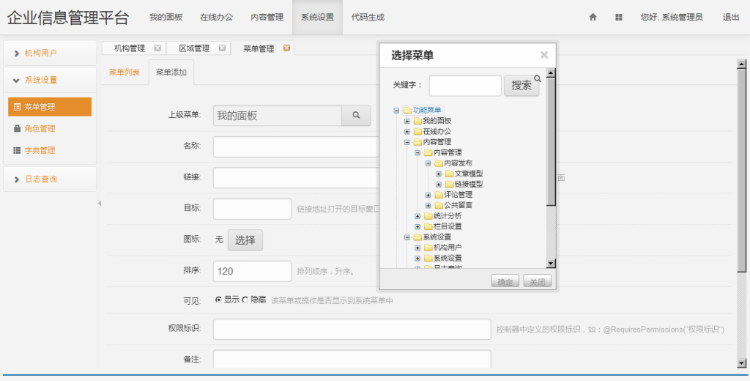Log out via 退出
This screenshot has width=750, height=381.
click(731, 17)
